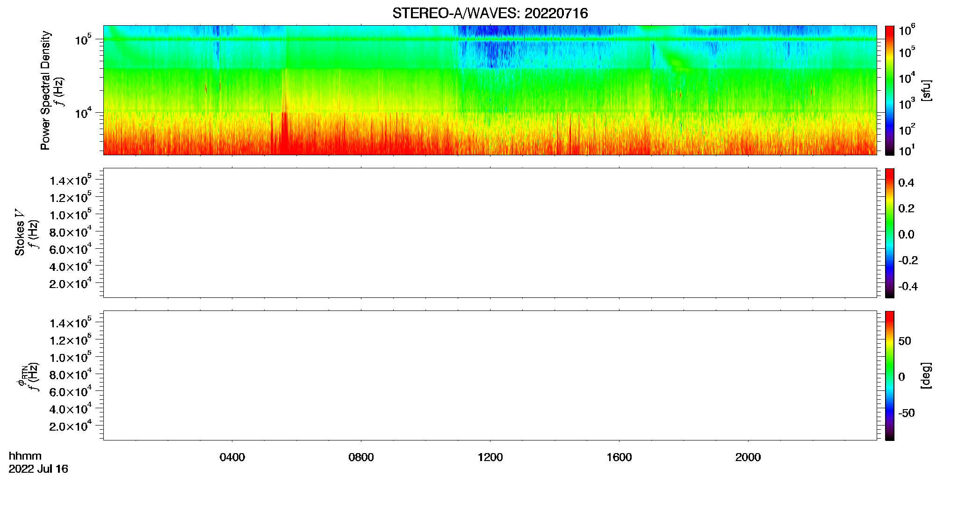Click the 0 value on degree colorbar

[901, 377]
